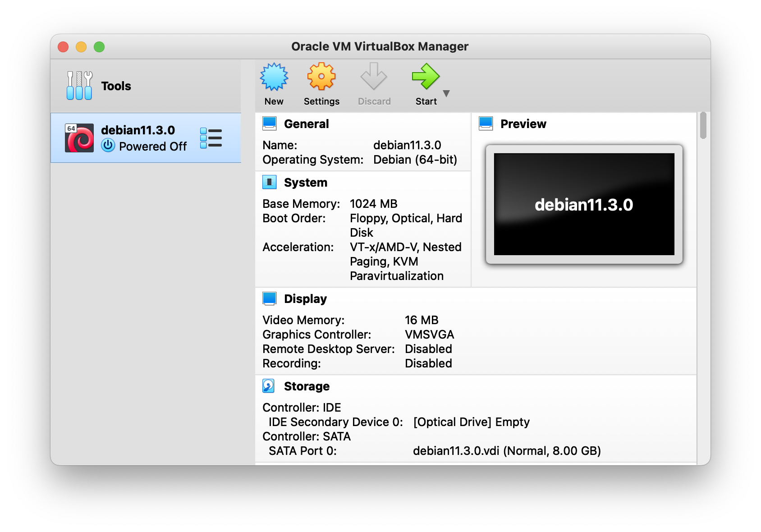Image resolution: width=761 pixels, height=532 pixels.
Task: Click the System chip icon
Action: [x=270, y=182]
